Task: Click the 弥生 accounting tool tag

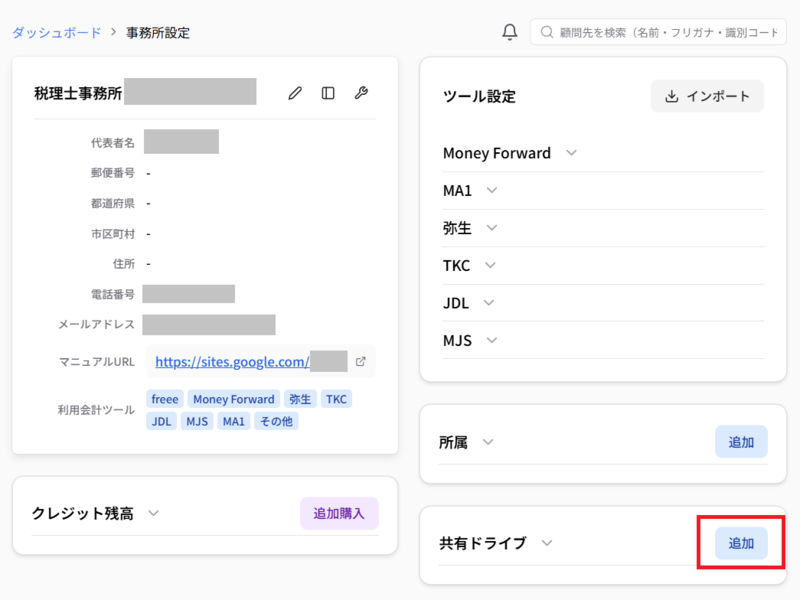Action: (x=300, y=399)
